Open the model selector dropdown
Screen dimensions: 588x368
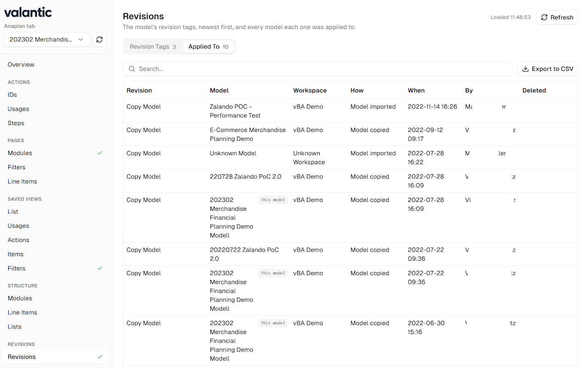coord(47,40)
